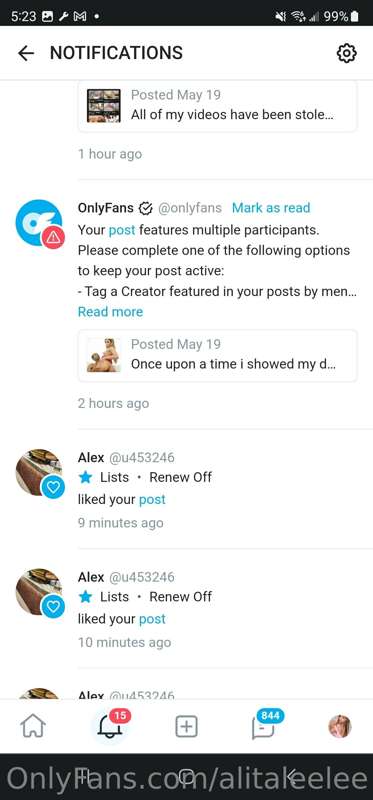
Task: Open Alex's profile name from 10 minutes ago
Action: pos(91,577)
